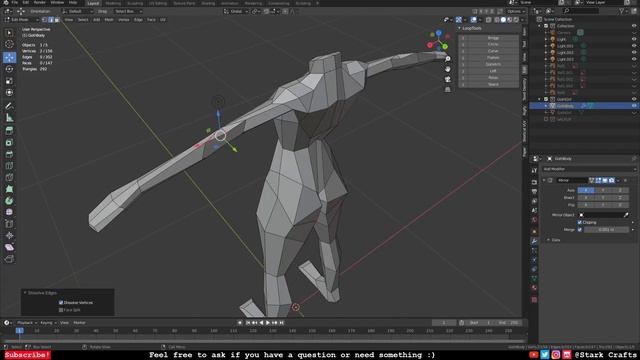
Task: Open the Render properties tab icon
Action: tap(534, 182)
